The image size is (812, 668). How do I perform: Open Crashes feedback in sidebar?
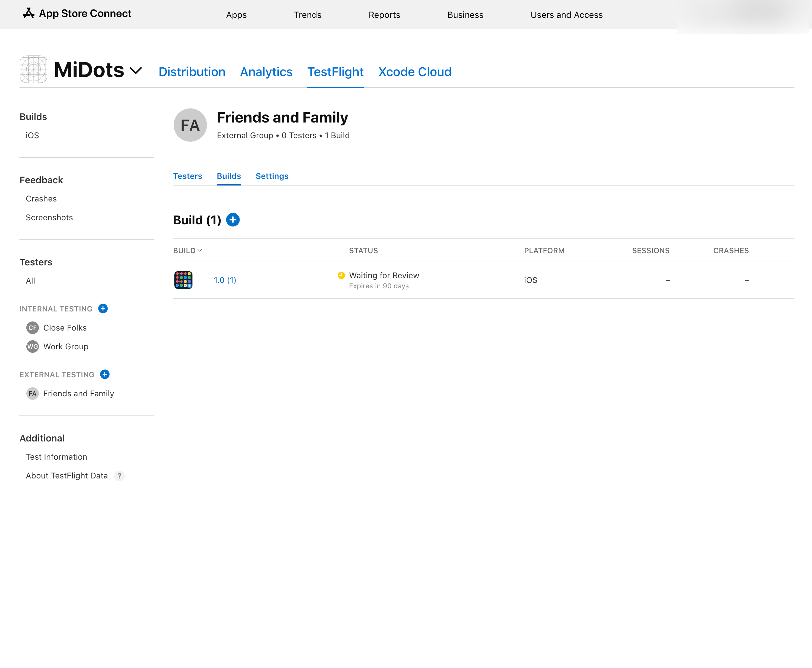pyautogui.click(x=41, y=199)
